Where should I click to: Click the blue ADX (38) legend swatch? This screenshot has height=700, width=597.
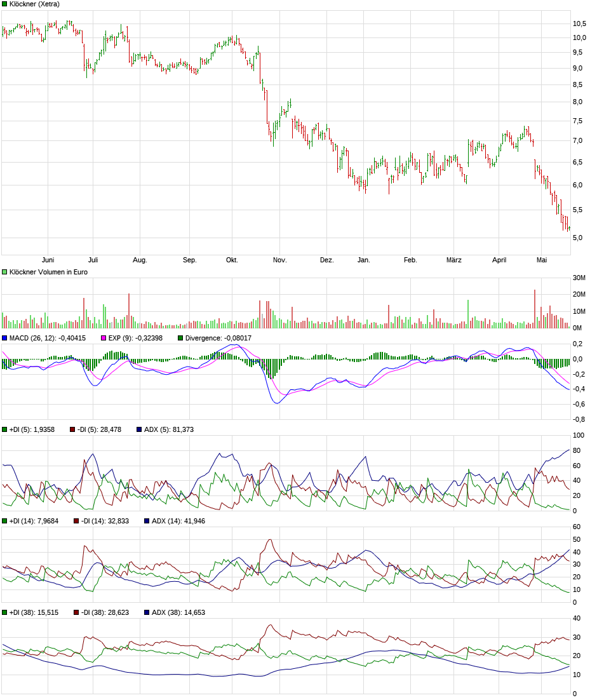click(x=147, y=612)
